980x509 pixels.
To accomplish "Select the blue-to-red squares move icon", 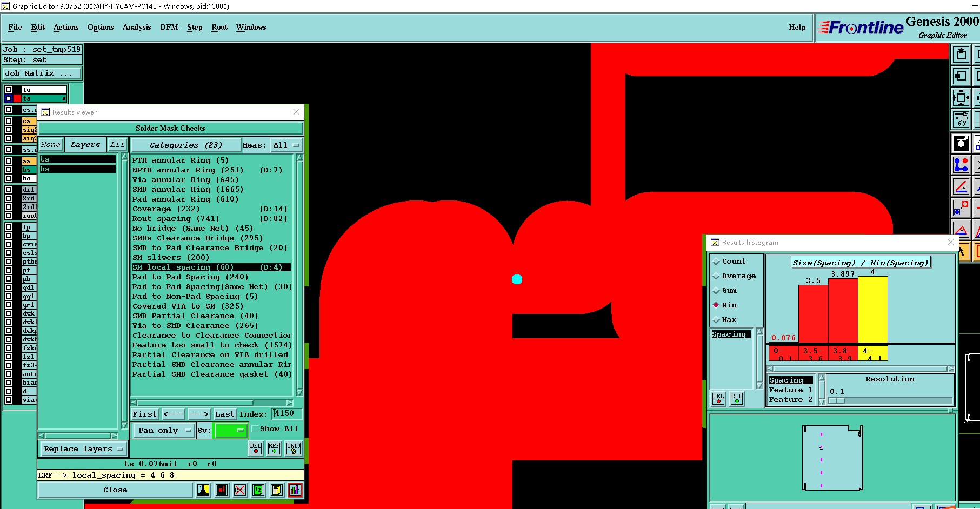I will [x=961, y=208].
